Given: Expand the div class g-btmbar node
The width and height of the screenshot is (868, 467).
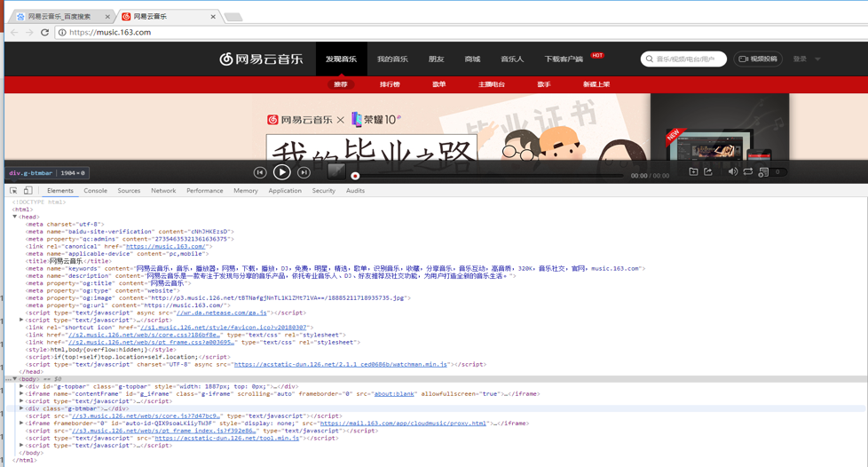Looking at the screenshot, I should tap(21, 408).
